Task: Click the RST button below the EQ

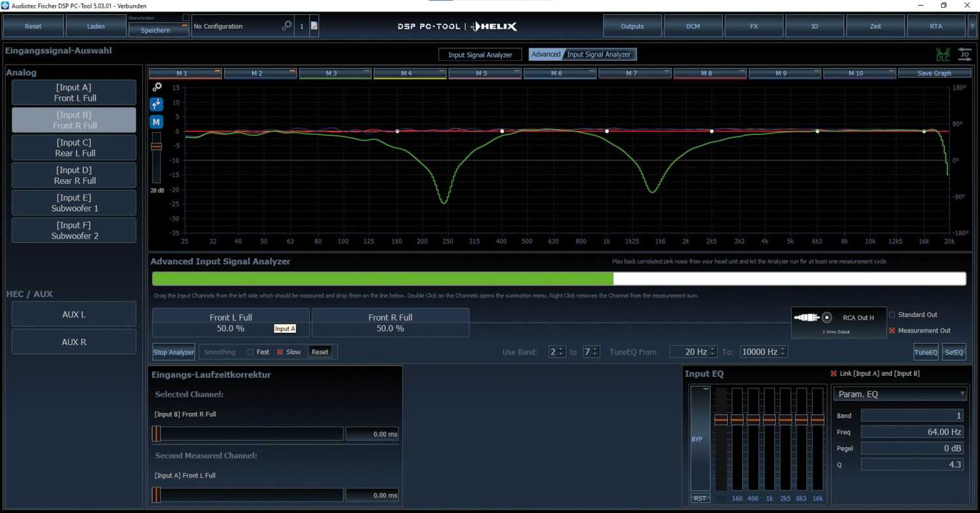Action: [x=700, y=499]
